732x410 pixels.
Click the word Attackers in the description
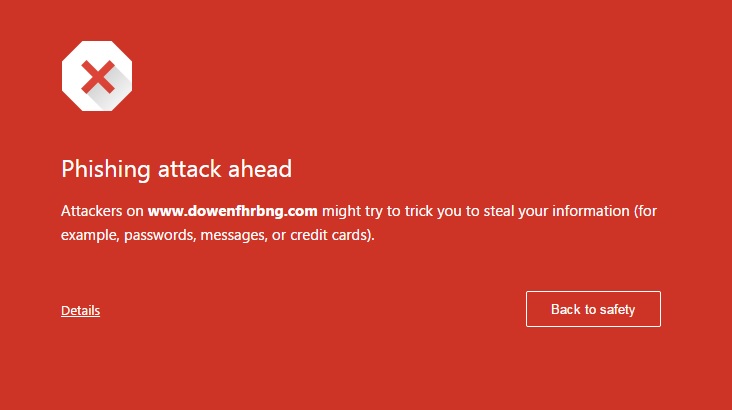coord(92,211)
